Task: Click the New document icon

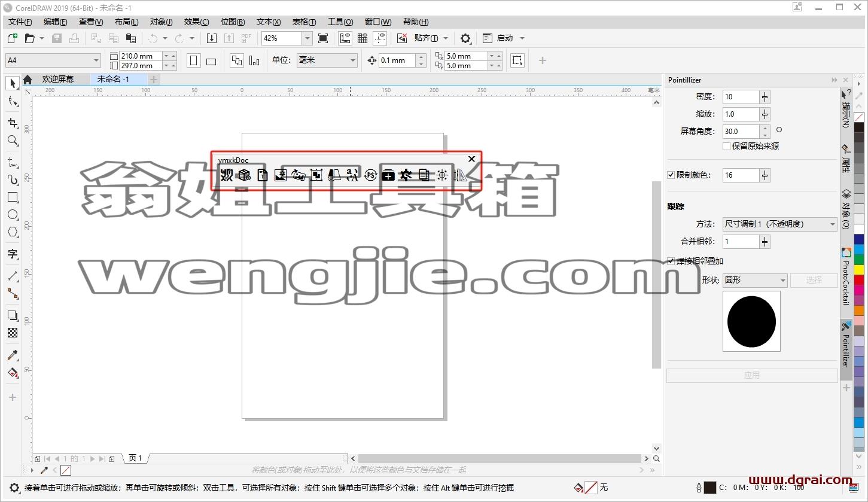Action: 12,38
